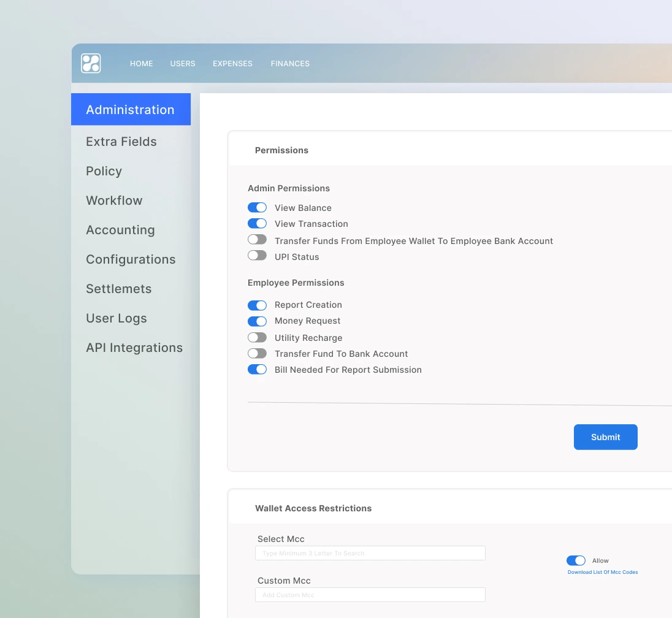Turn off View Transaction permission

tap(257, 223)
